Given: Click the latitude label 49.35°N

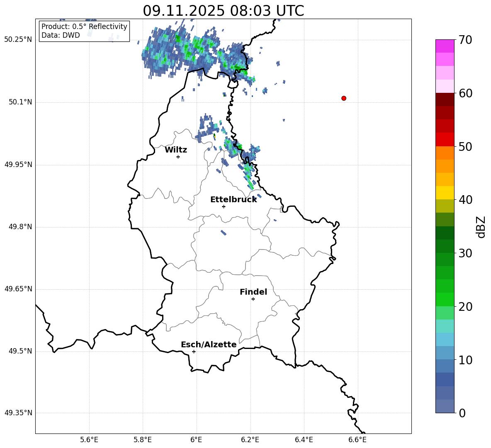Looking at the screenshot, I should [x=18, y=413].
